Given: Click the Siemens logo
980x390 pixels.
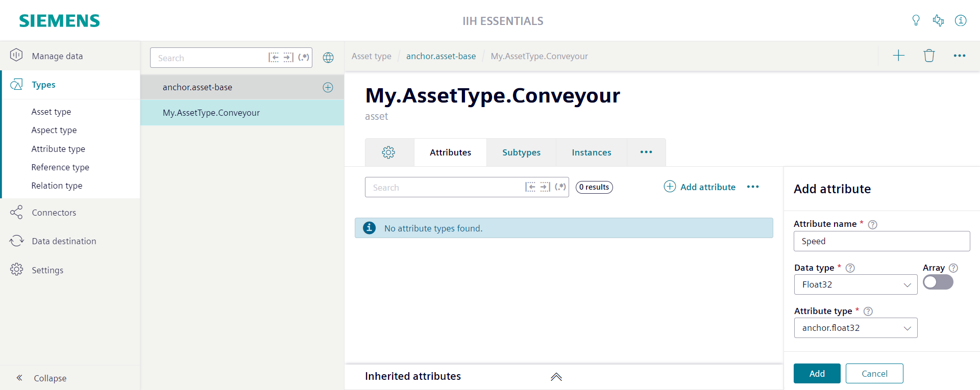Looking at the screenshot, I should click(59, 21).
